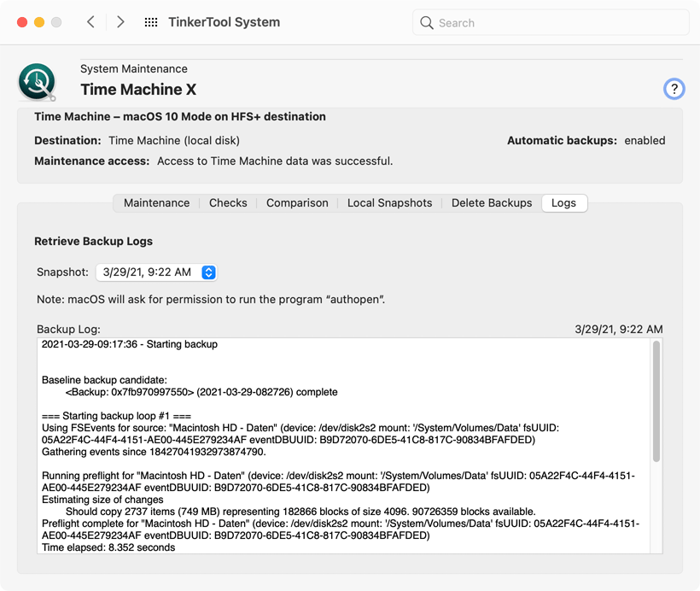The height and width of the screenshot is (591, 700).
Task: Open help with the question mark button
Action: (674, 89)
